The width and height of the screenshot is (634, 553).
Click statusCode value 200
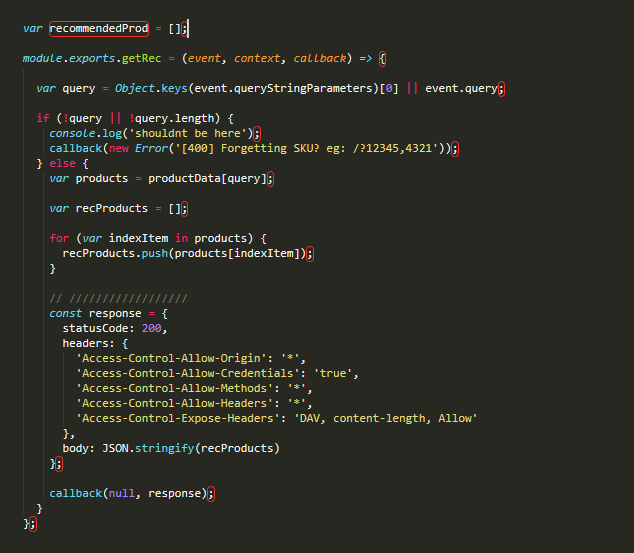pos(151,328)
